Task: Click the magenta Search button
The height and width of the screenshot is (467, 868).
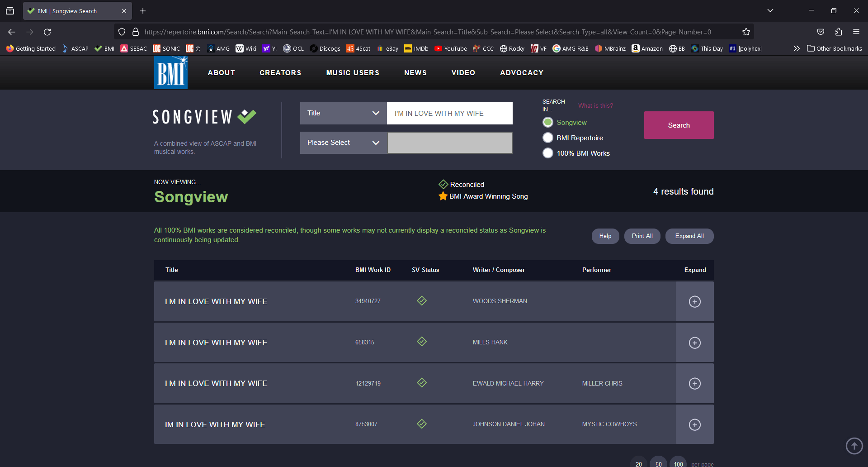Action: click(x=679, y=125)
